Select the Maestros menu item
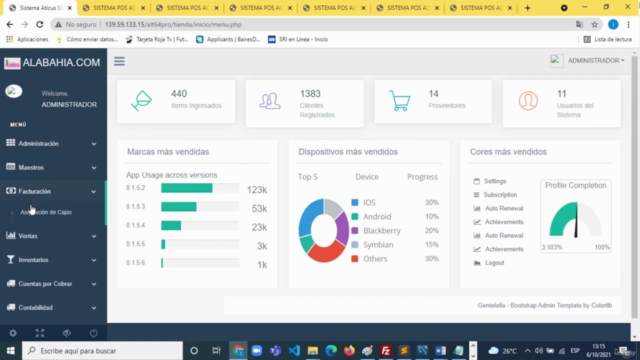This screenshot has height=360, width=640. pos(31,167)
